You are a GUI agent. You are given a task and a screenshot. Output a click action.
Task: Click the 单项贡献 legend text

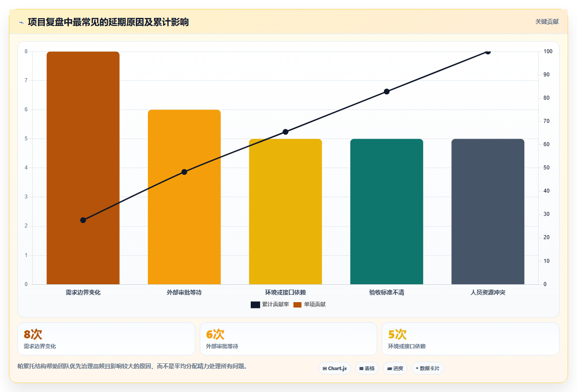click(x=315, y=304)
